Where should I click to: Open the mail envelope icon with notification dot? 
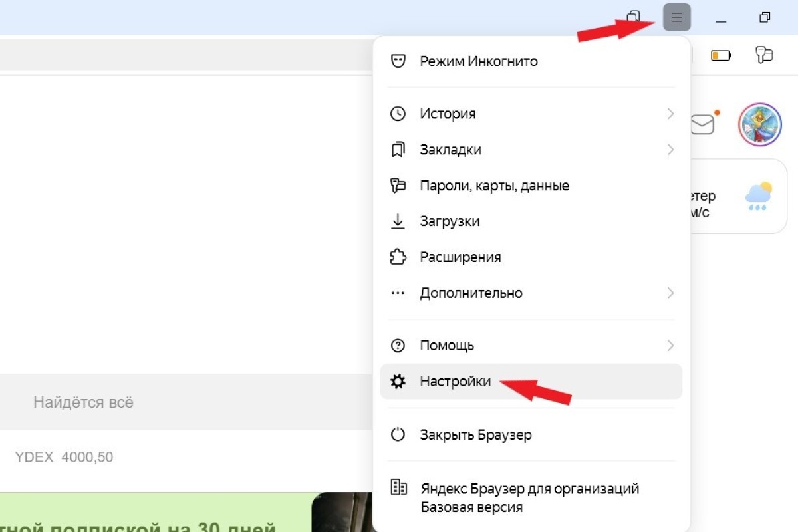(704, 123)
